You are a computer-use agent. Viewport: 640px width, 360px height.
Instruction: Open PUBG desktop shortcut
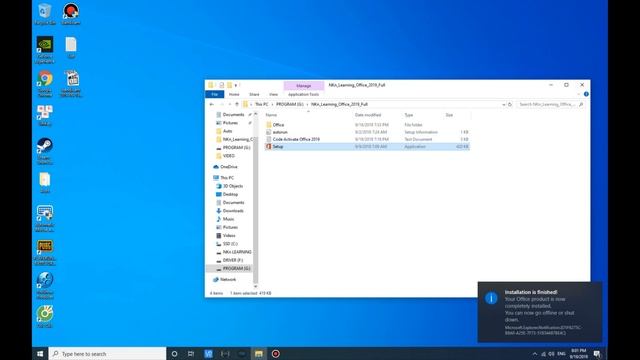point(44,252)
